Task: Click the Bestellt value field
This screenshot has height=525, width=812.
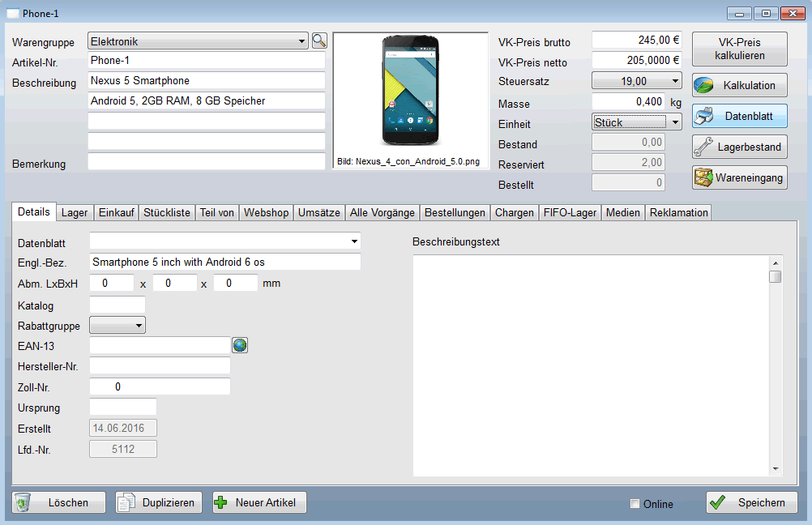Action: 629,183
